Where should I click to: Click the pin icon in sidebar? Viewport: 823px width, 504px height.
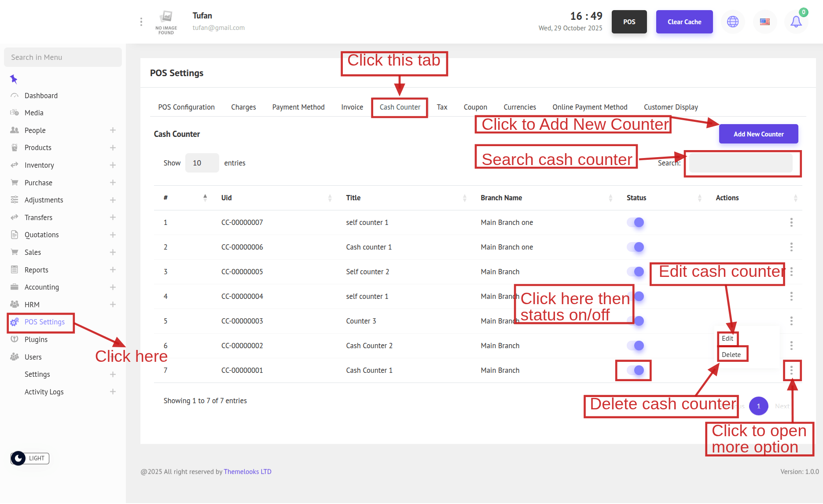point(14,79)
